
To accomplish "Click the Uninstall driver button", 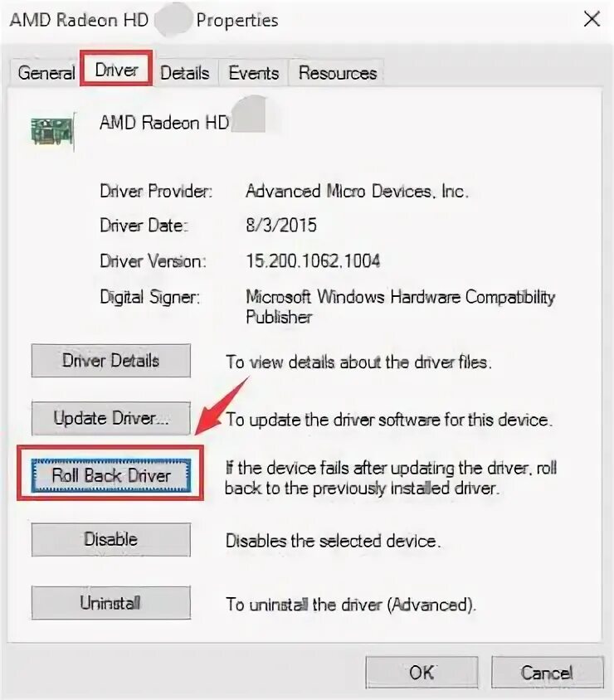I will (x=110, y=603).
